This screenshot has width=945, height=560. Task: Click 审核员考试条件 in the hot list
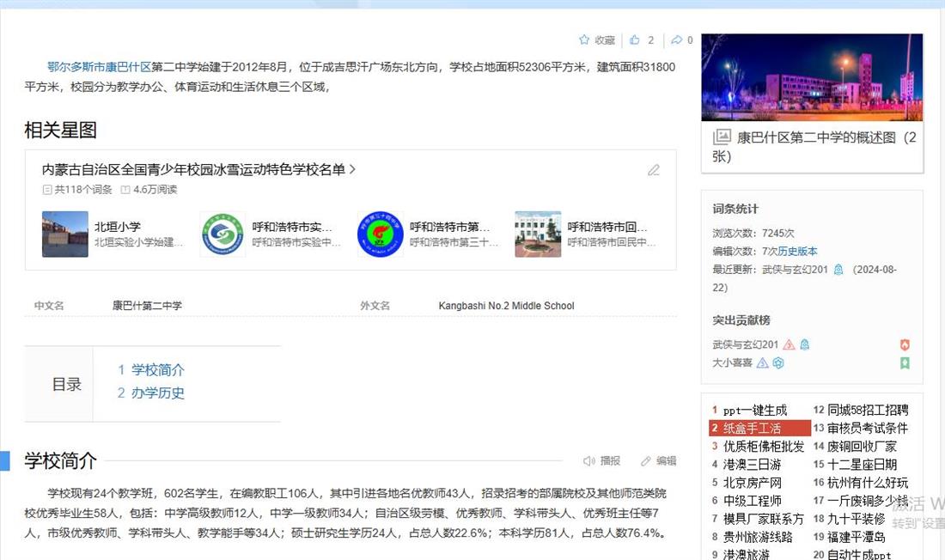coord(868,428)
